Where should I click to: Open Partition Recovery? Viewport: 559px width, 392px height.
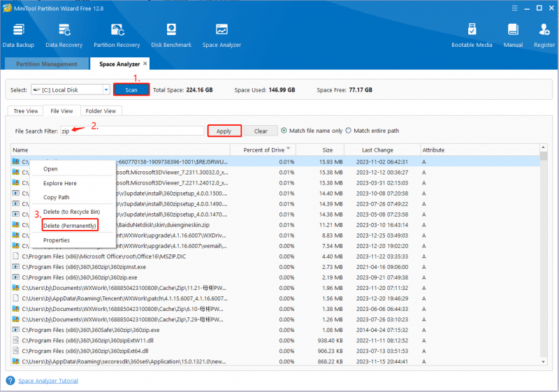[117, 35]
